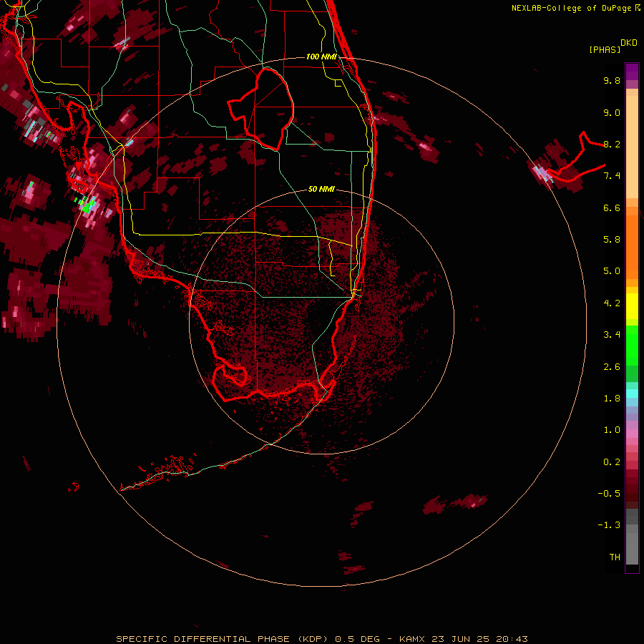Viewport: 644px width, 644px height.
Task: Click the Specific Differential Phase caption text
Action: click(x=321, y=639)
